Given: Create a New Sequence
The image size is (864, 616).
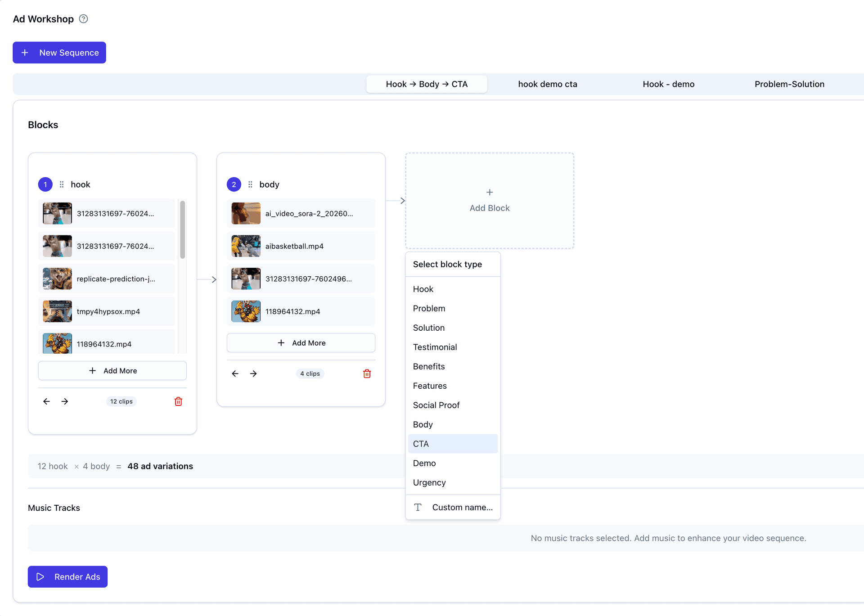Looking at the screenshot, I should click(59, 53).
